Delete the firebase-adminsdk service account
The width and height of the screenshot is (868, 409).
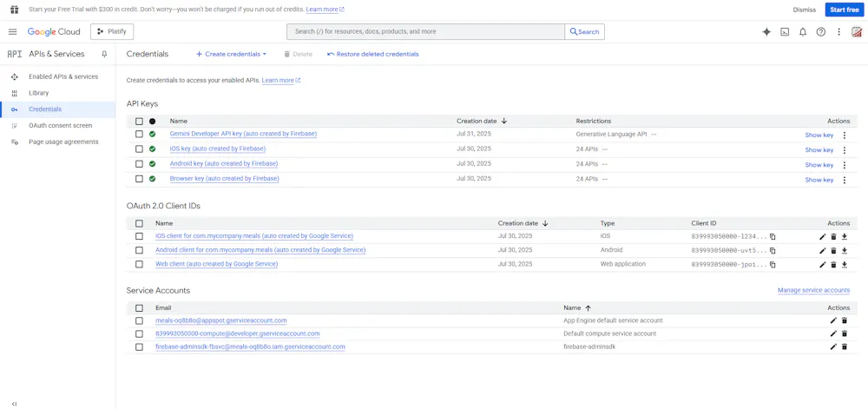point(845,347)
